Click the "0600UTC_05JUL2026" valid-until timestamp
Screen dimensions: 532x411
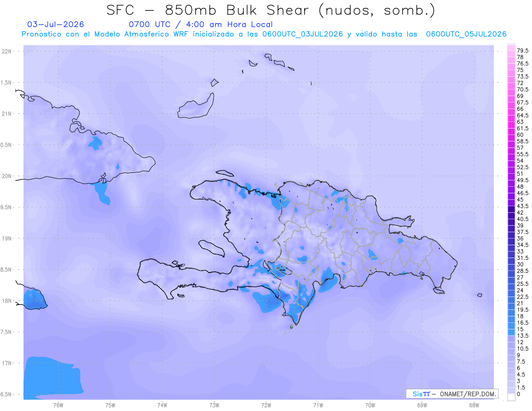pyautogui.click(x=466, y=34)
